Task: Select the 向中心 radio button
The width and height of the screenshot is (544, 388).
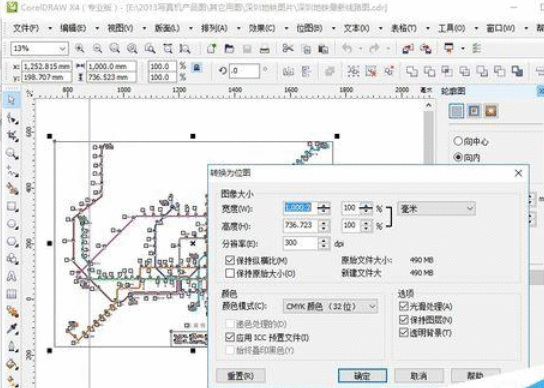Action: pos(458,141)
